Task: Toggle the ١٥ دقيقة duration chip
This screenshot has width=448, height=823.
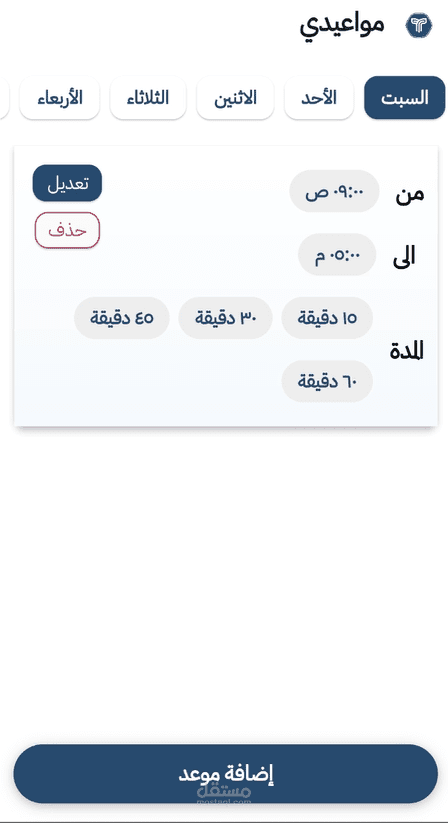Action: (327, 318)
